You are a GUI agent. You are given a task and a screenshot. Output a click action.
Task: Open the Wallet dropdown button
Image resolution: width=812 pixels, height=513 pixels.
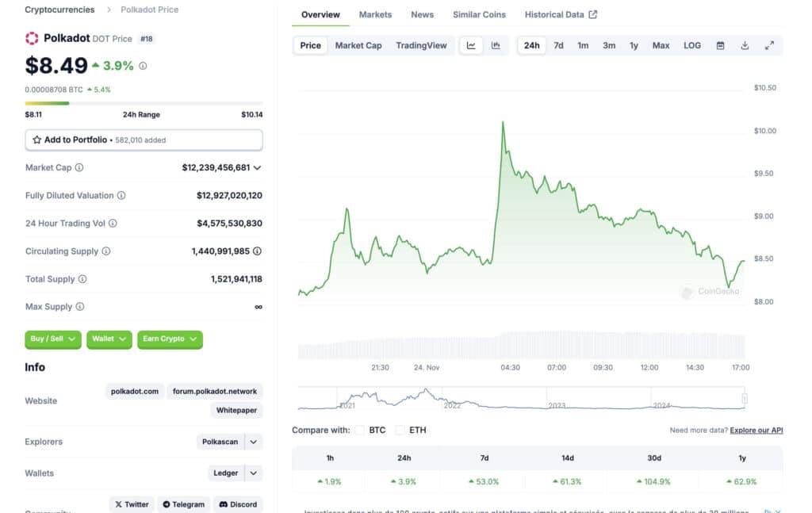(x=109, y=339)
